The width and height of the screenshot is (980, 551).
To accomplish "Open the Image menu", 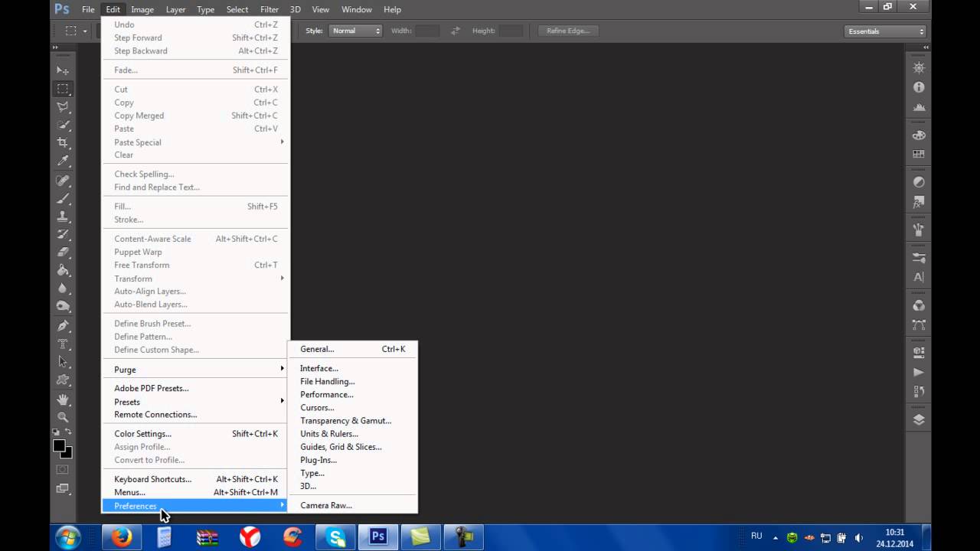I will click(142, 9).
